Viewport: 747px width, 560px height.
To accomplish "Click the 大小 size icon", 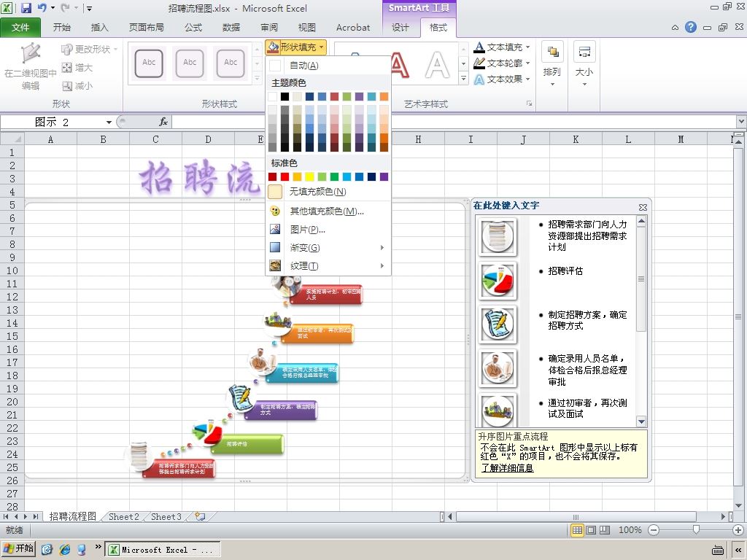I will [584, 52].
